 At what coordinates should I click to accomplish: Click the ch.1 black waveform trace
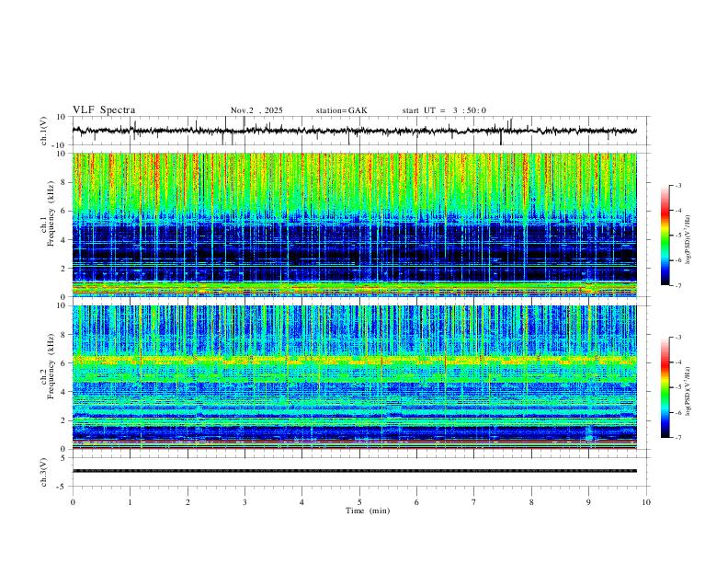354,131
